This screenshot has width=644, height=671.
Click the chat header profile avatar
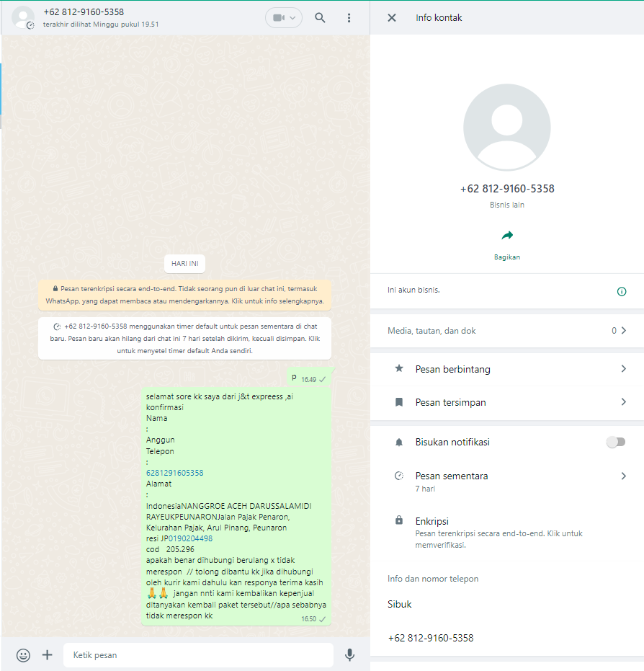click(x=22, y=17)
